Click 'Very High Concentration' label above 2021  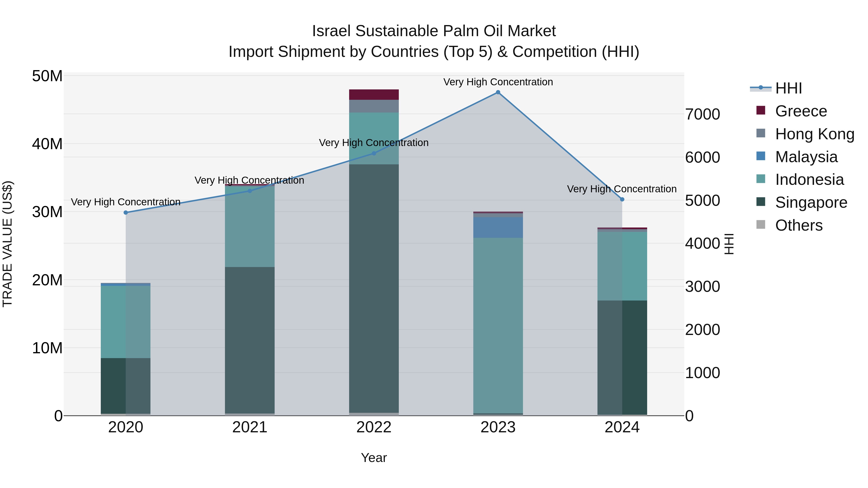[x=249, y=180]
